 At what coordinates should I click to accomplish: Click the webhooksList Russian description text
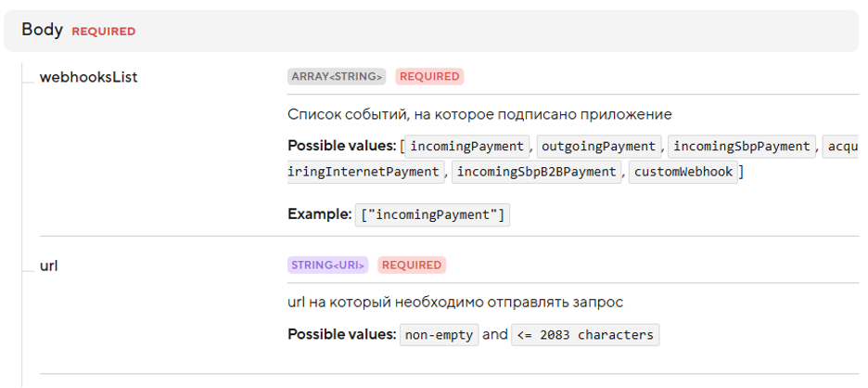[479, 115]
